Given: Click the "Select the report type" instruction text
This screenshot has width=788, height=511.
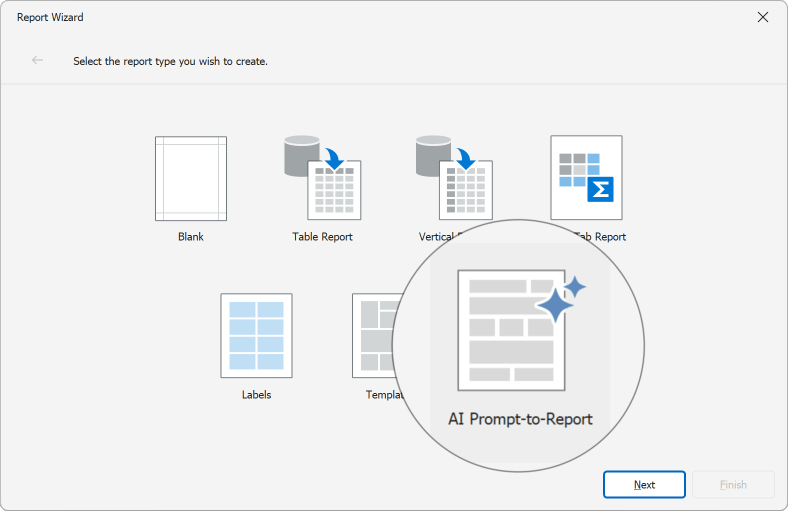Looking at the screenshot, I should pyautogui.click(x=170, y=61).
